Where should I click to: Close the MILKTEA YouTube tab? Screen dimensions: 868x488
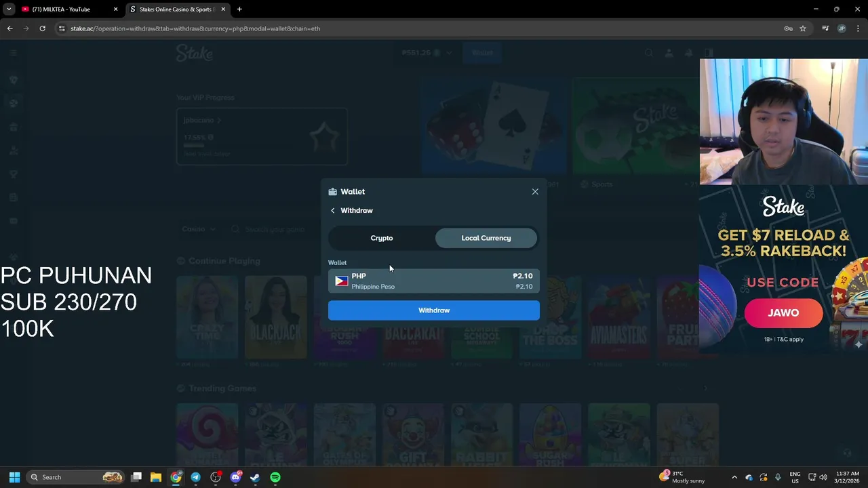pos(115,9)
